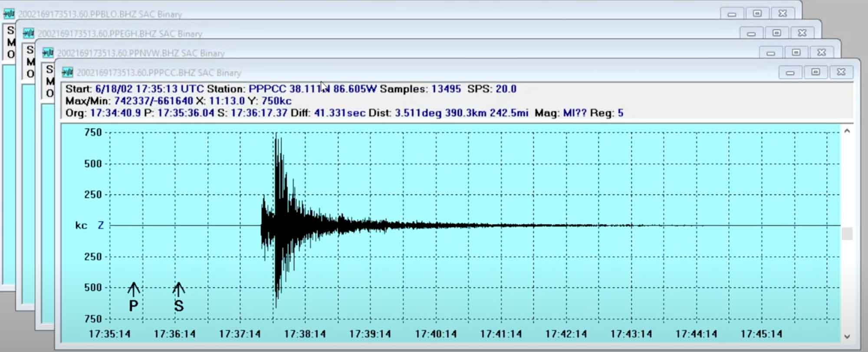Click the S time 17:36:17.37

click(x=259, y=113)
